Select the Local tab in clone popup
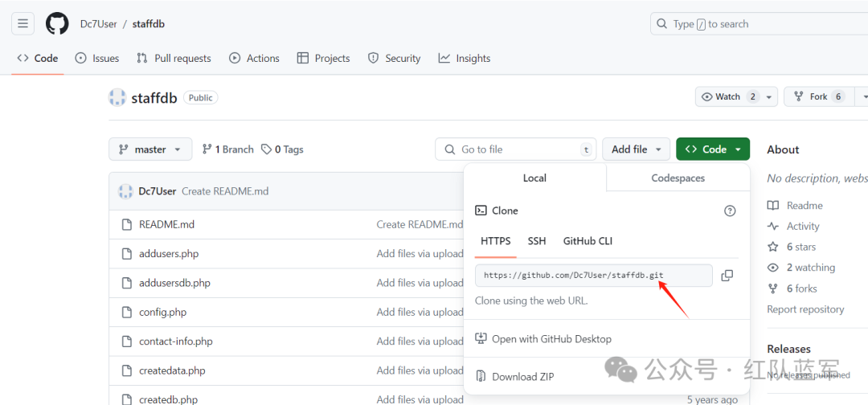This screenshot has width=868, height=405. point(534,178)
